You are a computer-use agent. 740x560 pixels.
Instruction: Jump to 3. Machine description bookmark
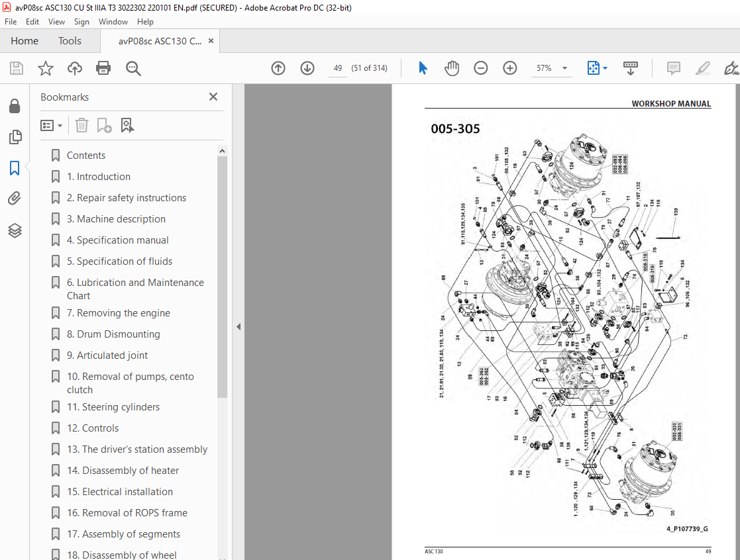[116, 219]
